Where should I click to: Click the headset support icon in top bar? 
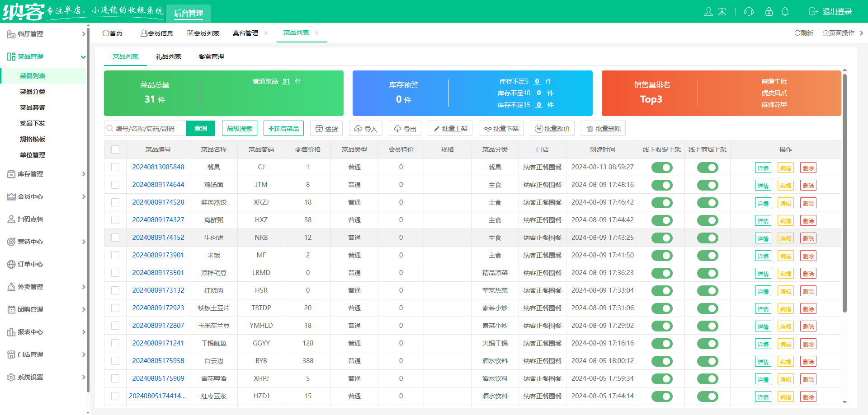click(748, 11)
